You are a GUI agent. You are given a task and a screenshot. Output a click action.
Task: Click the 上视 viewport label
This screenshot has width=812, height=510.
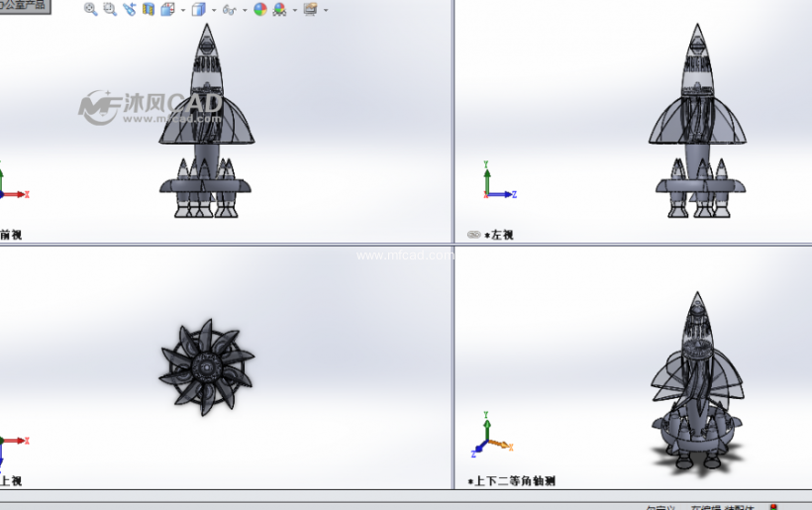[11, 481]
